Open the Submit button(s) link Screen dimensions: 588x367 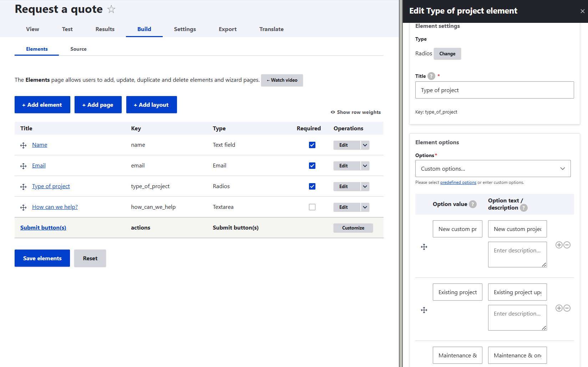pyautogui.click(x=43, y=228)
